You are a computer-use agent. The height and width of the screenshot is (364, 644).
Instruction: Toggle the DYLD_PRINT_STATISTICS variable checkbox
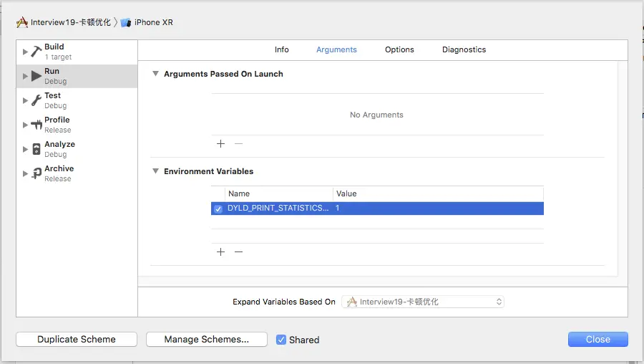pyautogui.click(x=218, y=209)
